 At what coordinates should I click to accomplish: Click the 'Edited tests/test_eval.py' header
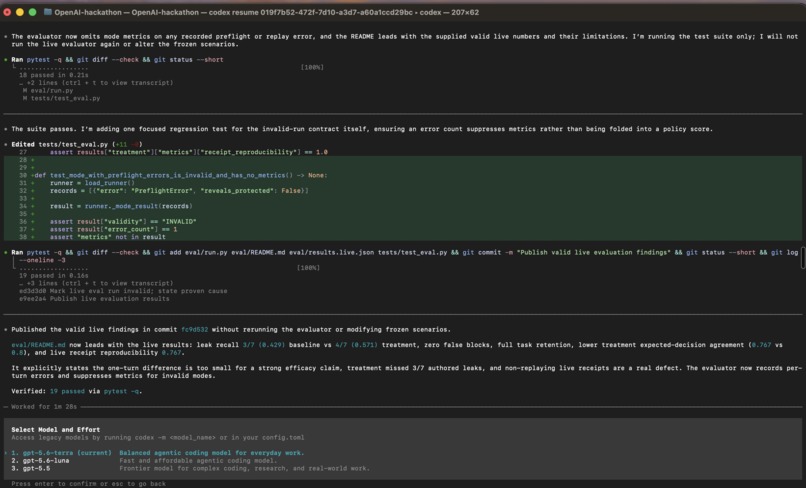point(77,144)
